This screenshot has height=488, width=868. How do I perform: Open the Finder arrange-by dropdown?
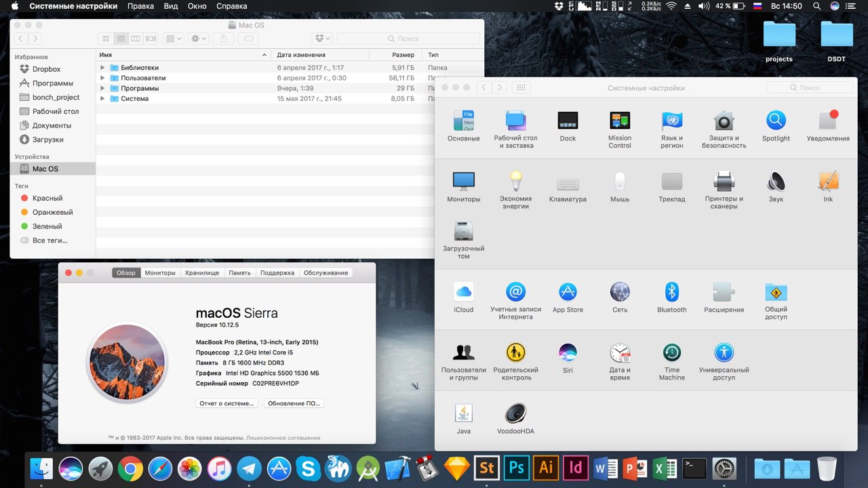[x=174, y=39]
